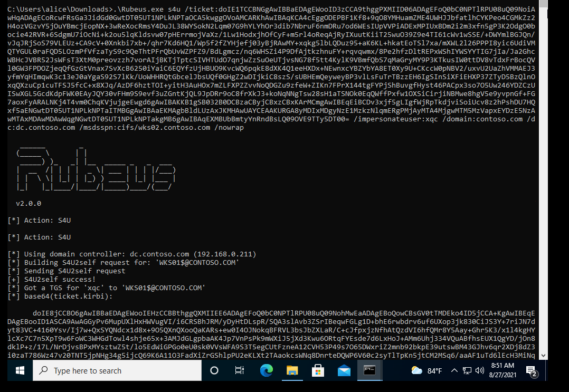Open the network status tray icon

point(467,370)
